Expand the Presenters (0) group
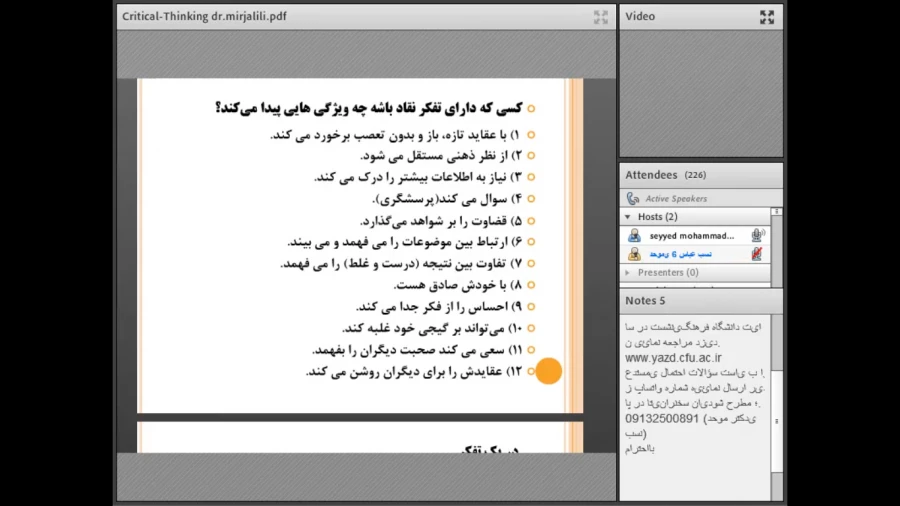The width and height of the screenshot is (900, 506). [x=628, y=272]
